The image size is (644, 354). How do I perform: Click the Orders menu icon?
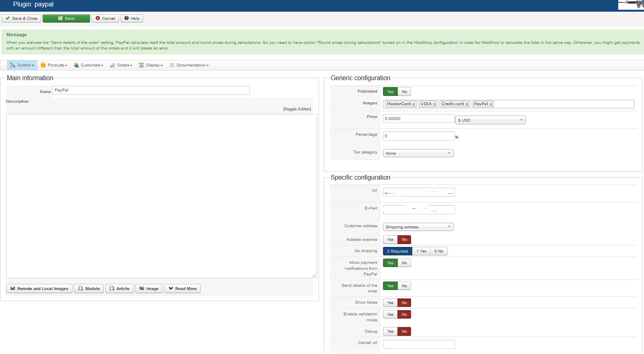pyautogui.click(x=113, y=65)
